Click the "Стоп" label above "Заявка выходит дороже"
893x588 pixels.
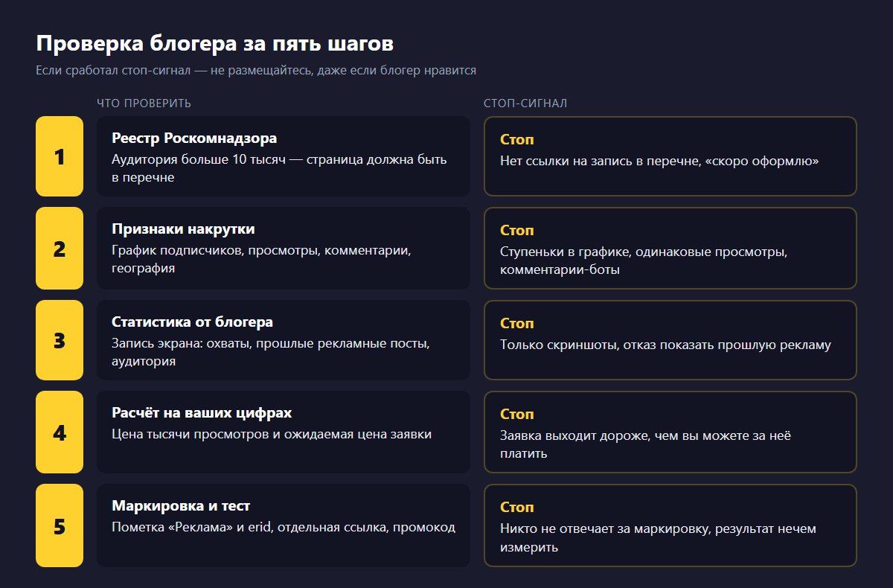pos(517,415)
